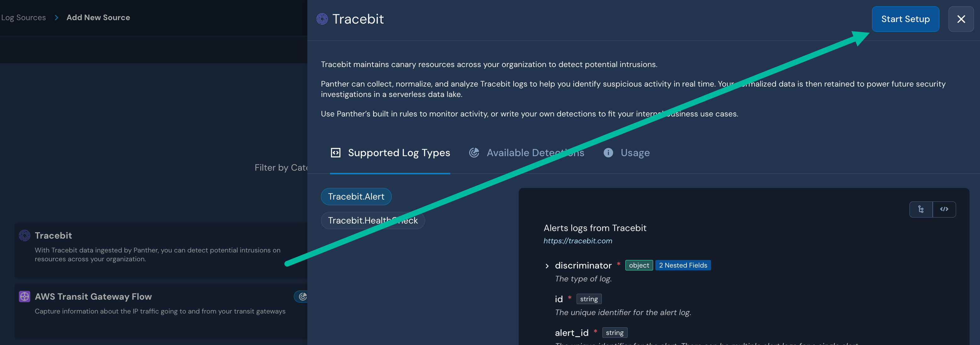Image resolution: width=980 pixels, height=345 pixels.
Task: Visit the https://tracebit.com link
Action: pyautogui.click(x=578, y=240)
